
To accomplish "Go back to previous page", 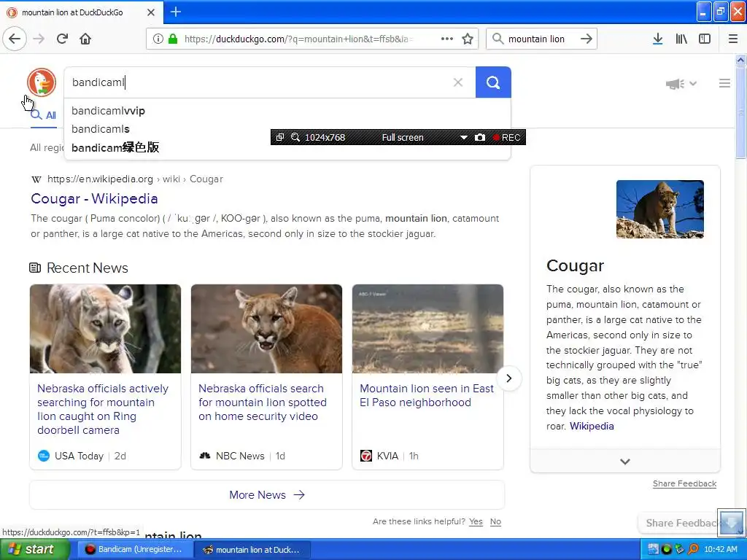I will point(15,39).
